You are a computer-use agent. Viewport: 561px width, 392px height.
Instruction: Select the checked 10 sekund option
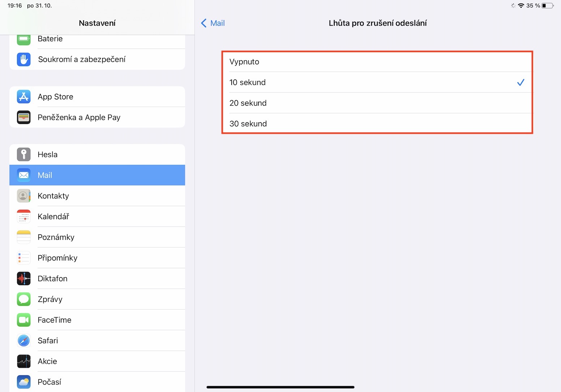pyautogui.click(x=377, y=82)
